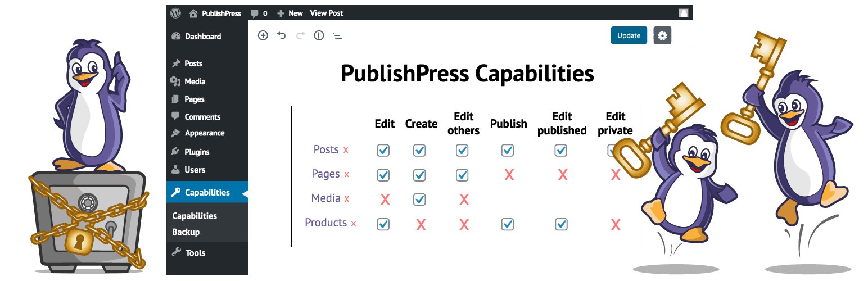This screenshot has height=281, width=868.
Task: Toggle the Posts Edit published checkbox
Action: click(560, 150)
